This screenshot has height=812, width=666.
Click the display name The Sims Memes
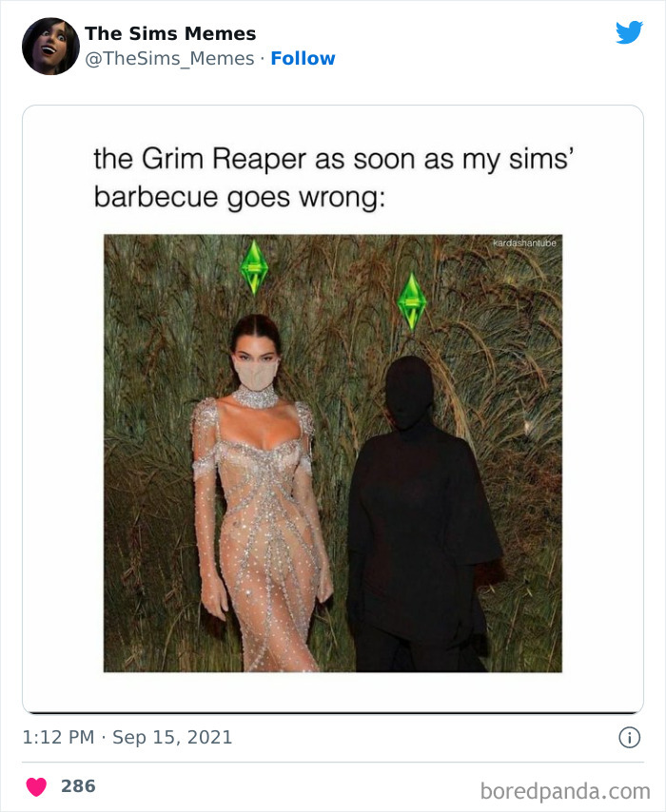(170, 33)
